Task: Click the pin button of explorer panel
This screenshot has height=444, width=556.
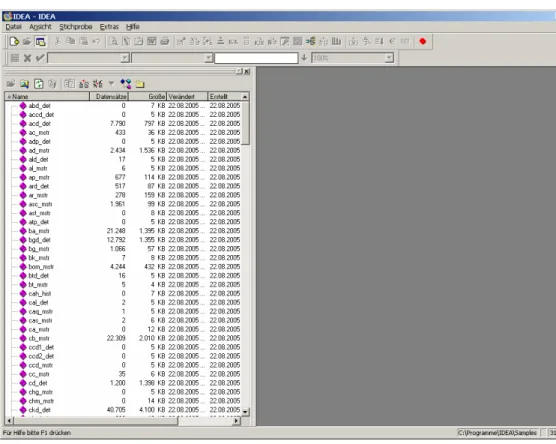Action: [x=239, y=71]
